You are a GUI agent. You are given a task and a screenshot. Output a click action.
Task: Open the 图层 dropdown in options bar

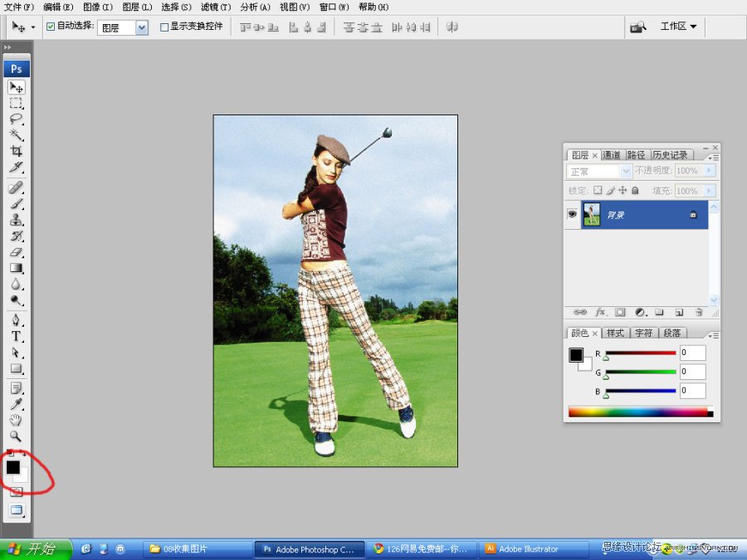click(x=141, y=27)
